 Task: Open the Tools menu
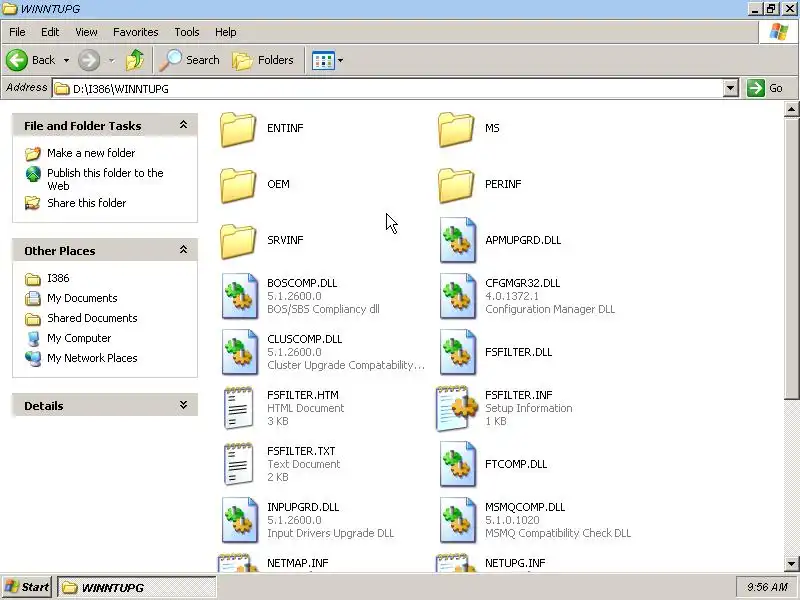pos(187,32)
